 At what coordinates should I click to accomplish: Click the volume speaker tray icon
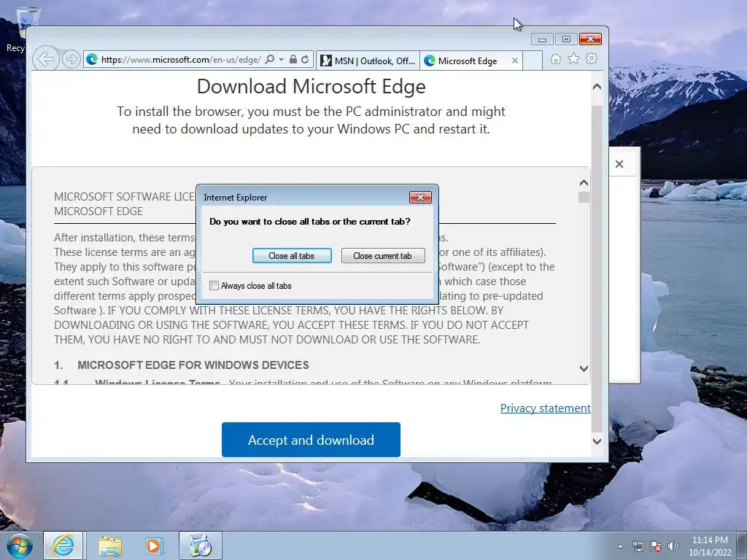pyautogui.click(x=673, y=546)
